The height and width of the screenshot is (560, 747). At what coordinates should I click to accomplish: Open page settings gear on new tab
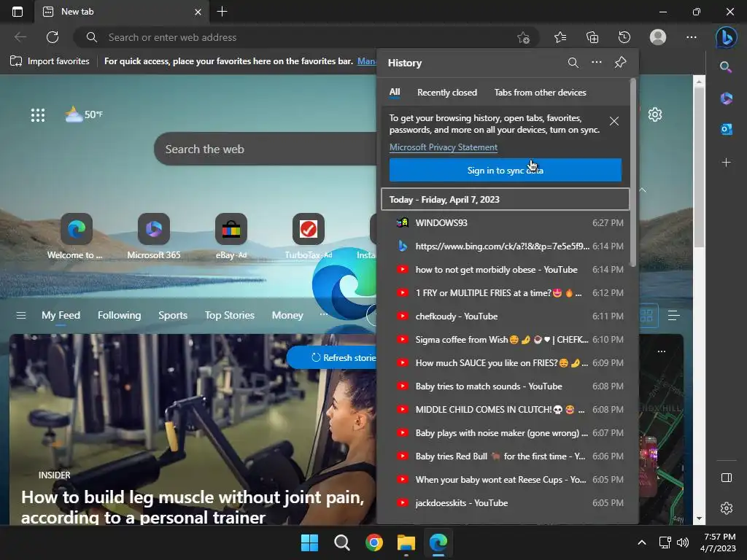pyautogui.click(x=655, y=114)
